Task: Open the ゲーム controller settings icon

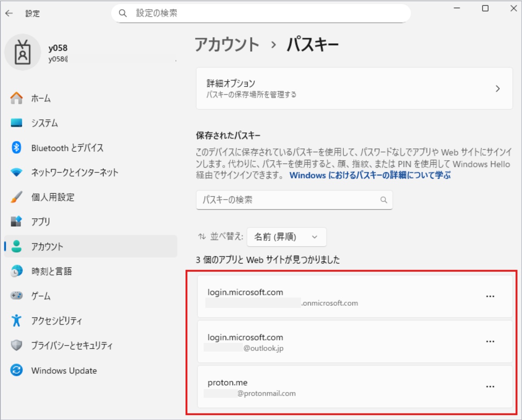Action: point(16,296)
